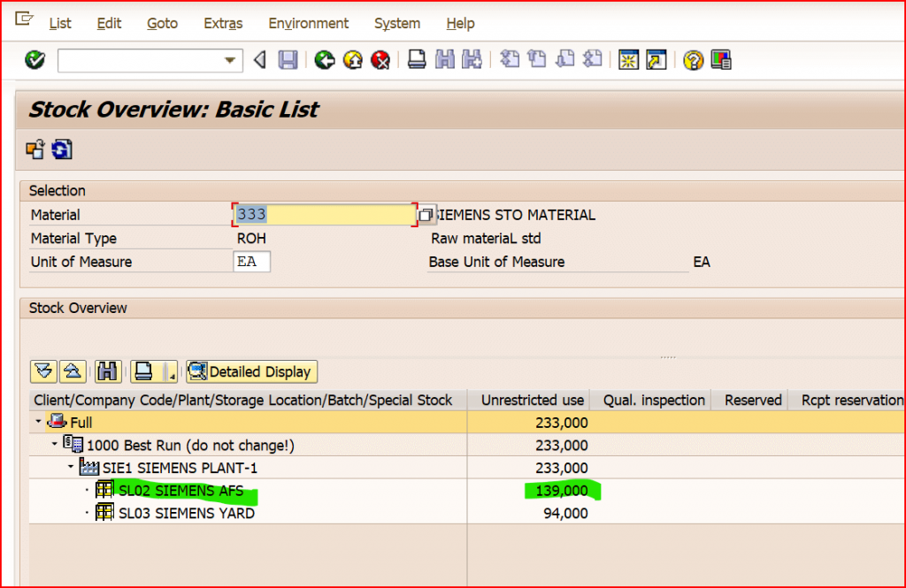906x588 pixels.
Task: Go to the next page icon
Action: tap(564, 59)
